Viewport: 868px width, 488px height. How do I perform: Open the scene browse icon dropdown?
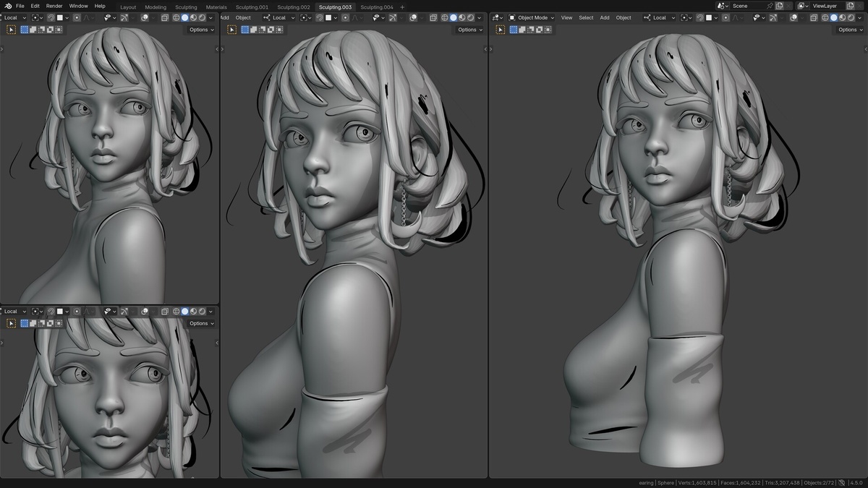coord(723,6)
